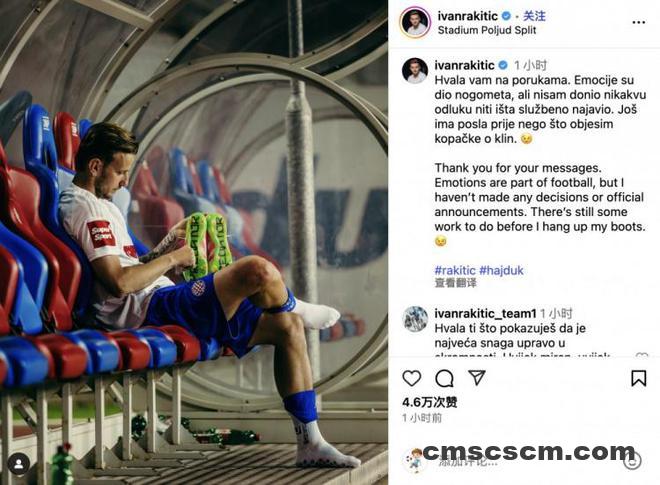Like ivanrakitic_team1 comment with small heart
This screenshot has height=485, width=660.
pos(642,356)
